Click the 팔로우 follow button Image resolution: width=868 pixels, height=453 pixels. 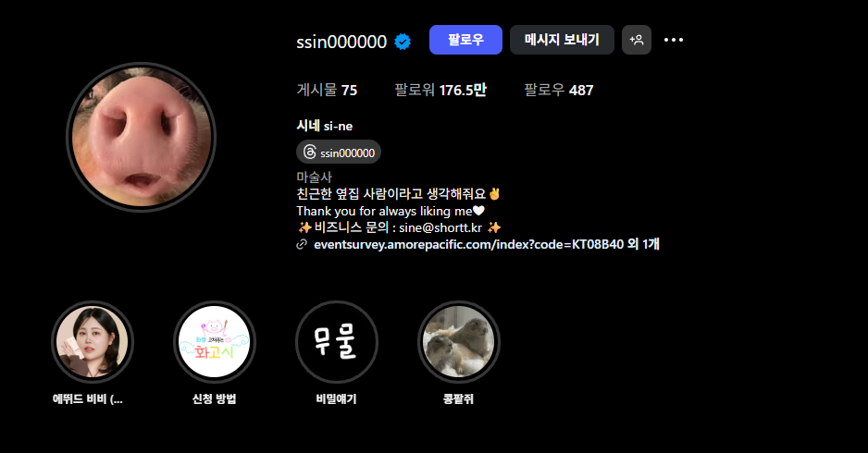tap(465, 40)
